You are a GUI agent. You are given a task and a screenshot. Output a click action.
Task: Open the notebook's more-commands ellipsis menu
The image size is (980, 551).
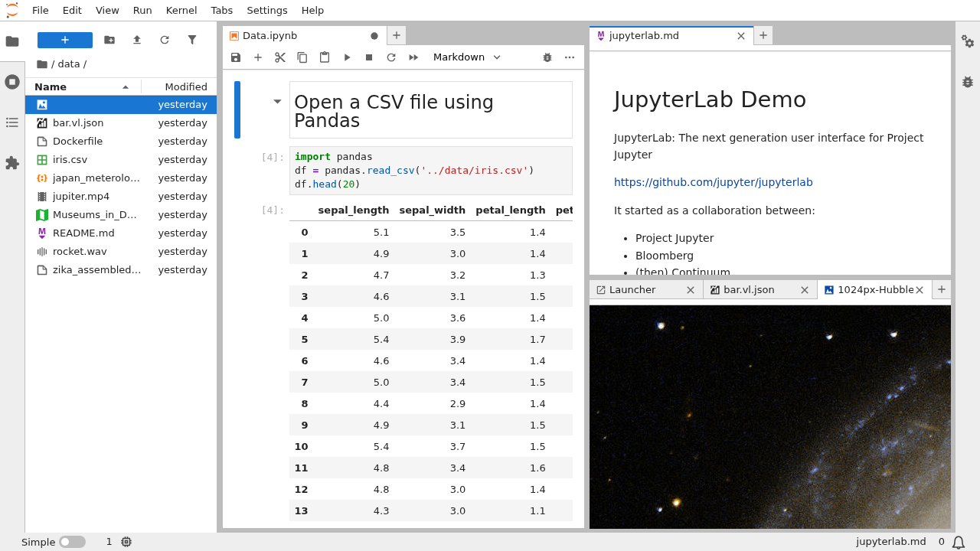point(569,57)
